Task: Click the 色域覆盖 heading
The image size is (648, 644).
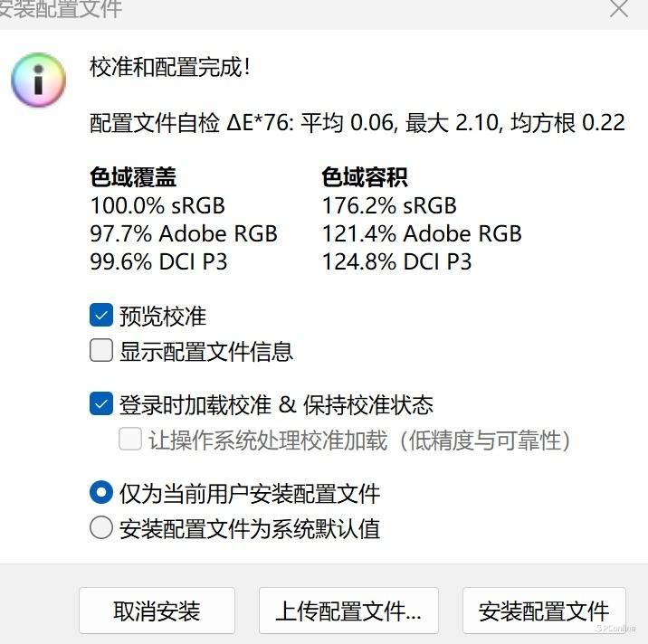Action: (133, 176)
